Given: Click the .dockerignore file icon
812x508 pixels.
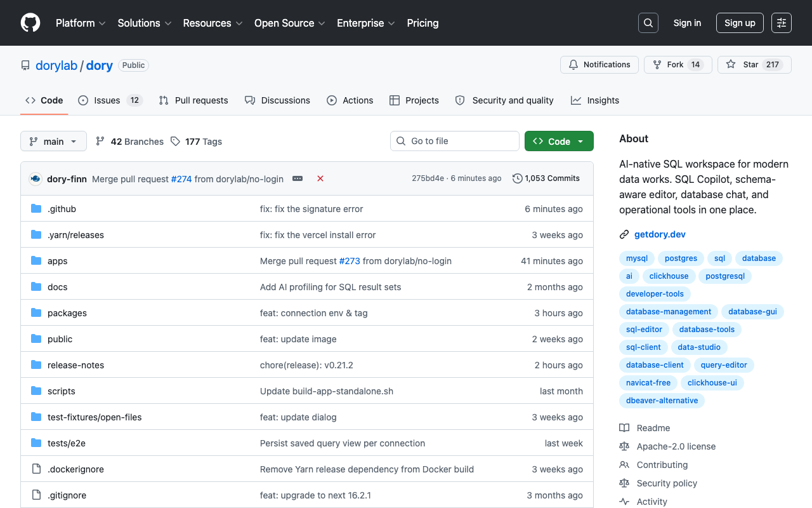Looking at the screenshot, I should 36,469.
